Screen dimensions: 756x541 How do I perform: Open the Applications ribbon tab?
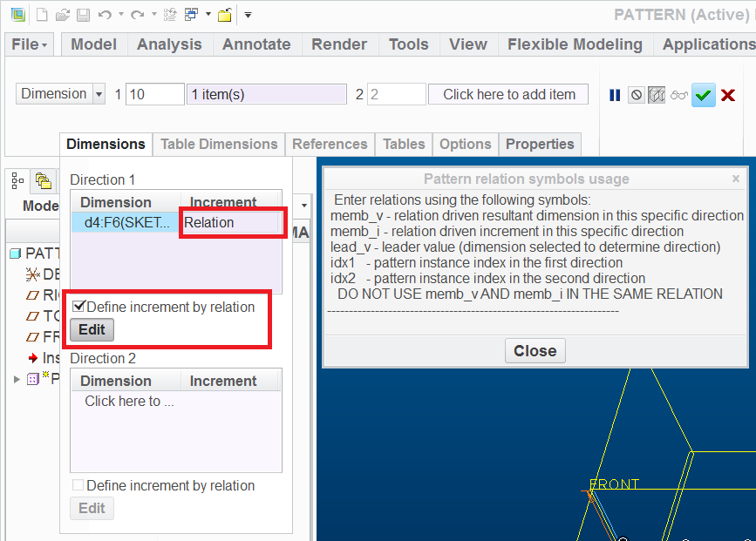[x=708, y=44]
